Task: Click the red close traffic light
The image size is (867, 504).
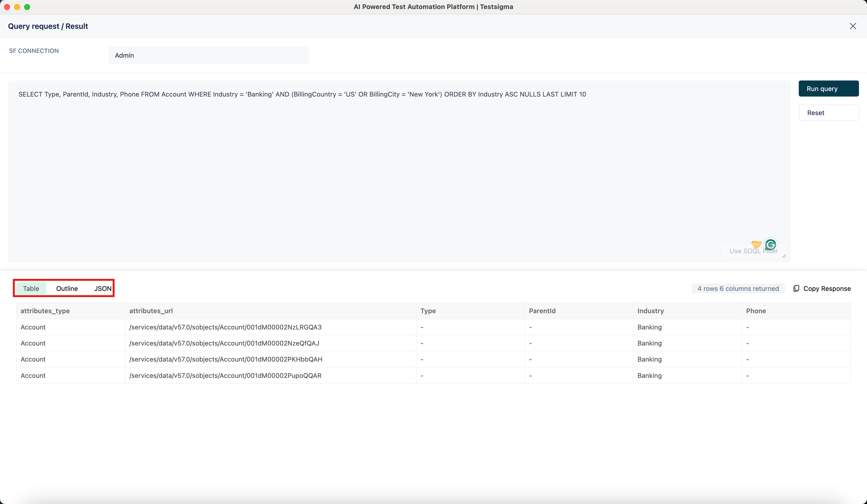Action: tap(7, 7)
